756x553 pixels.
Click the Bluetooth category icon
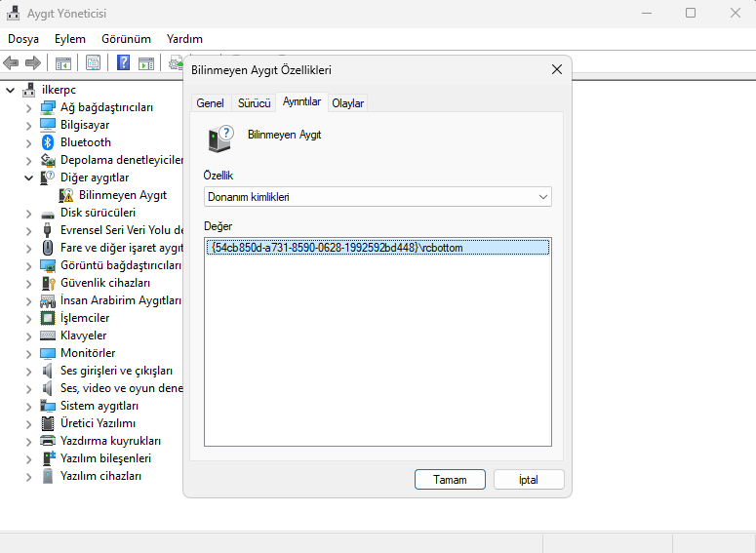pos(47,142)
